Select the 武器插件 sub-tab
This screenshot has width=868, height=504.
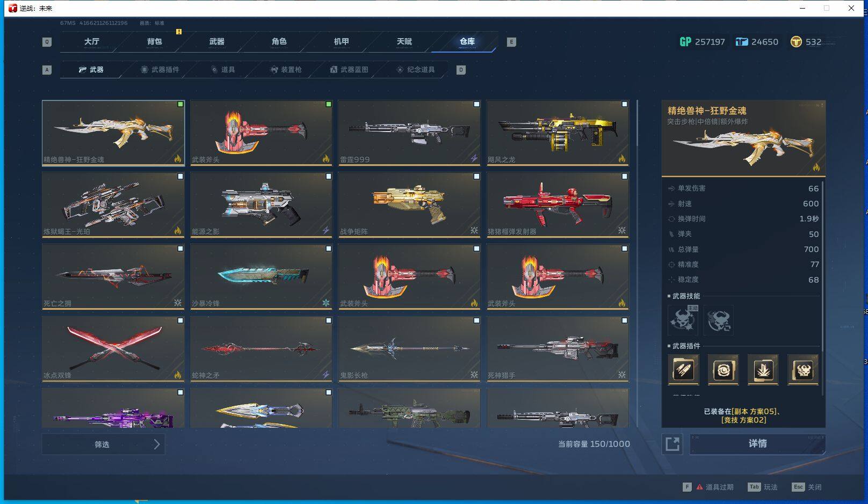point(160,70)
